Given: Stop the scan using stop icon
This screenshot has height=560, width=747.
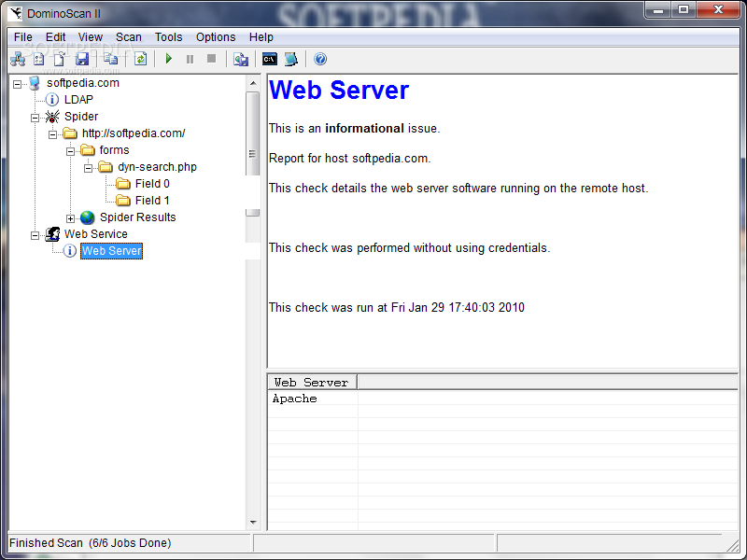Looking at the screenshot, I should pyautogui.click(x=212, y=59).
